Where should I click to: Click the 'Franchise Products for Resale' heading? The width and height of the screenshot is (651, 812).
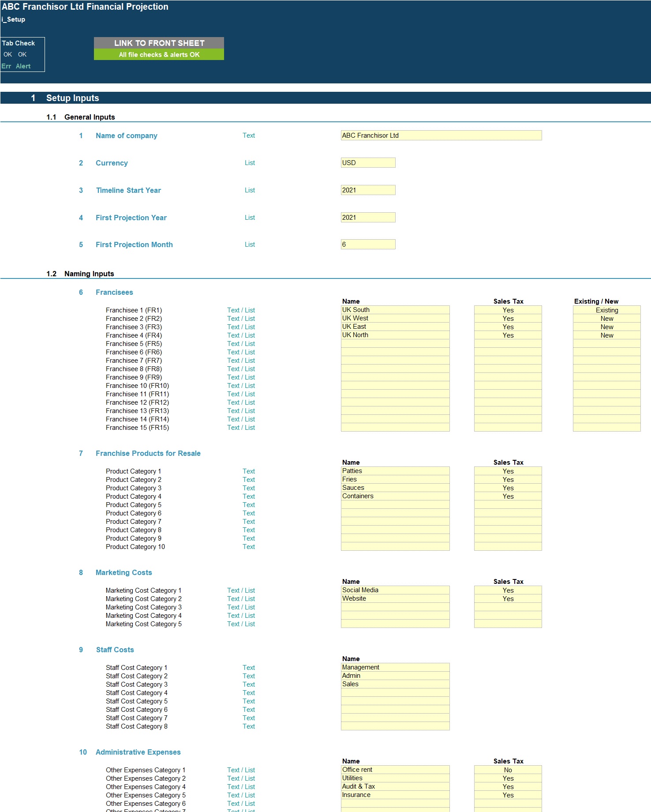[x=148, y=453]
